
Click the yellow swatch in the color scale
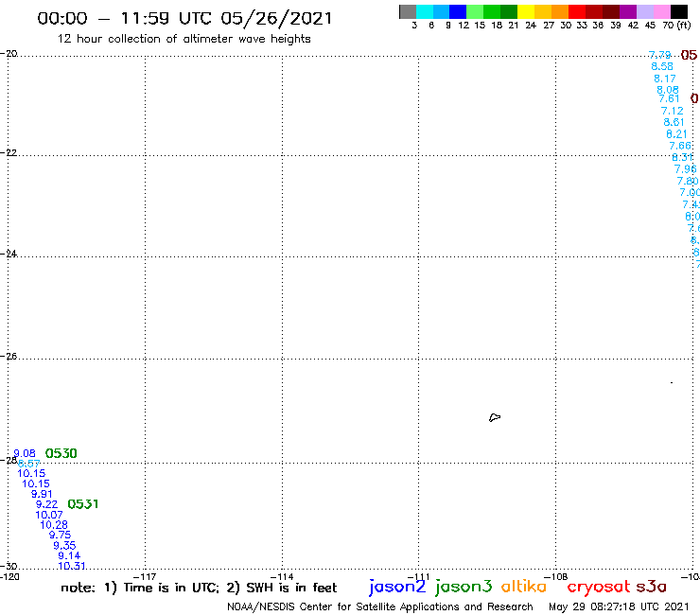pyautogui.click(x=526, y=11)
